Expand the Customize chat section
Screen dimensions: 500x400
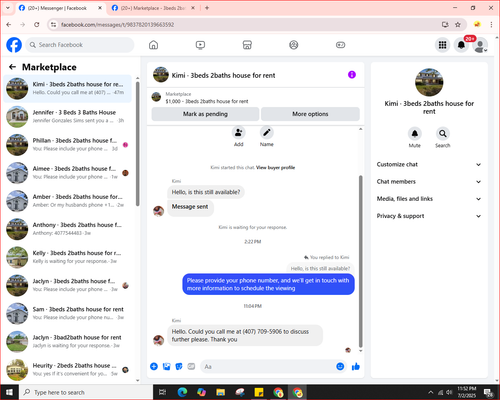pyautogui.click(x=429, y=164)
